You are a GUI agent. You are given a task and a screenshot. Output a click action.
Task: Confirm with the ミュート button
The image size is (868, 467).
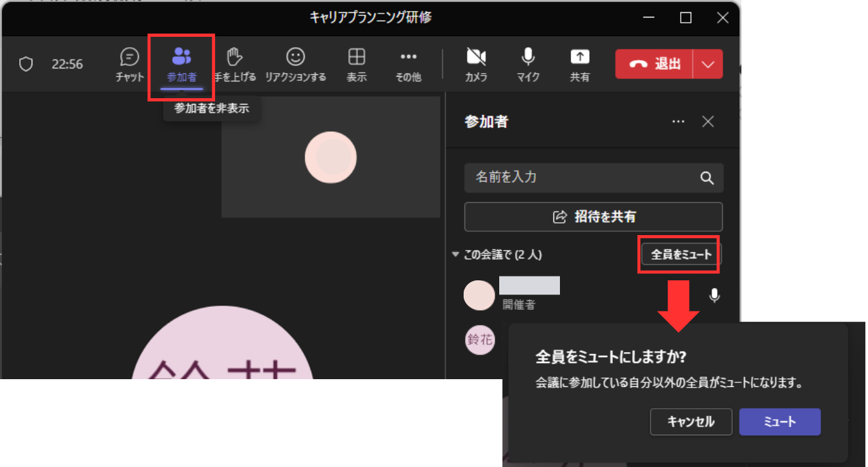point(780,422)
